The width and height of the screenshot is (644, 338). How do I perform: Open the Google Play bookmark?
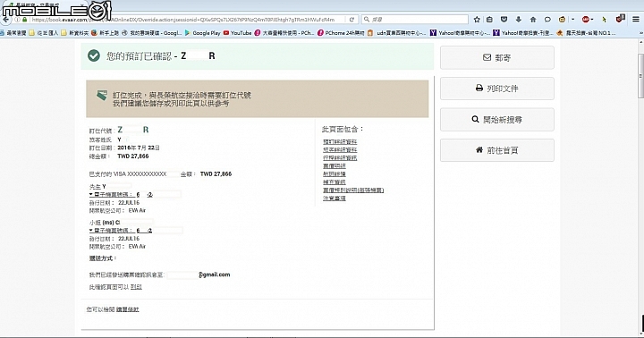click(x=203, y=33)
